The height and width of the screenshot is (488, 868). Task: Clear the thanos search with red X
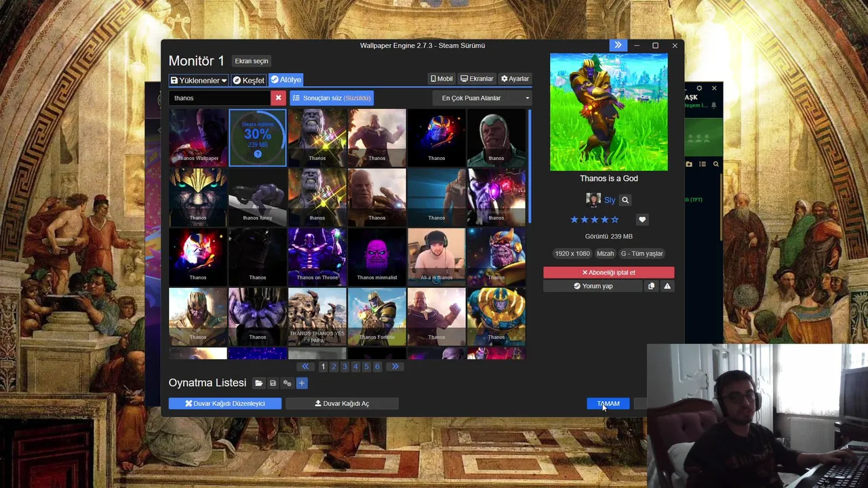pyautogui.click(x=278, y=98)
